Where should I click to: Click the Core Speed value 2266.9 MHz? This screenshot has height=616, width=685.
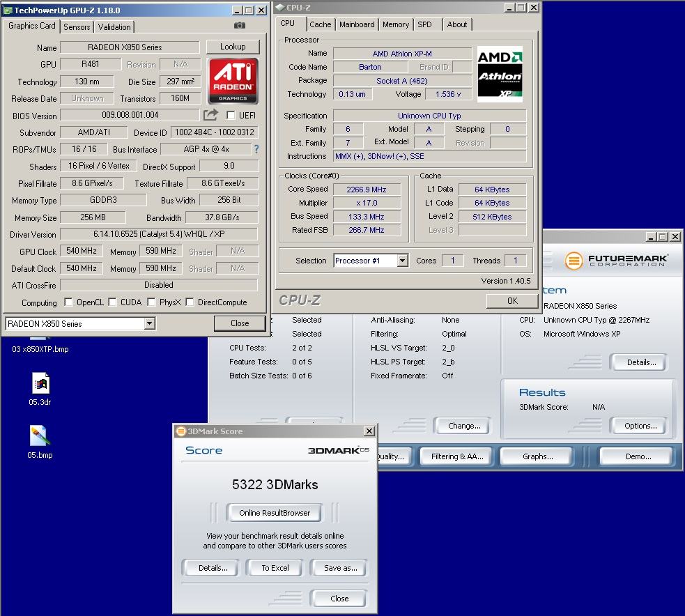tap(367, 190)
